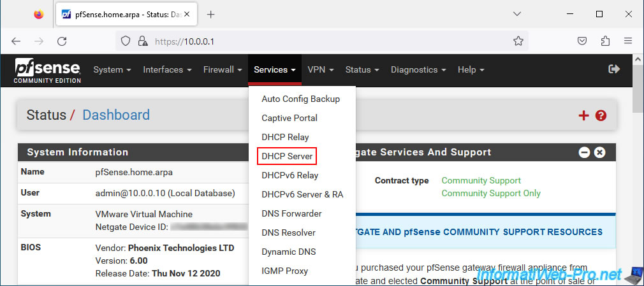Click the Contract type label
This screenshot has height=286, width=644.
(402, 180)
